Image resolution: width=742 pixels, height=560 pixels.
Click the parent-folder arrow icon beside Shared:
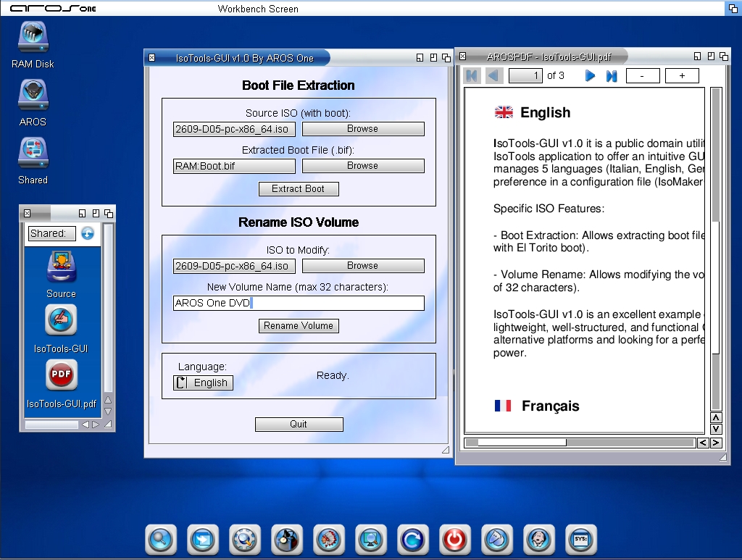88,233
